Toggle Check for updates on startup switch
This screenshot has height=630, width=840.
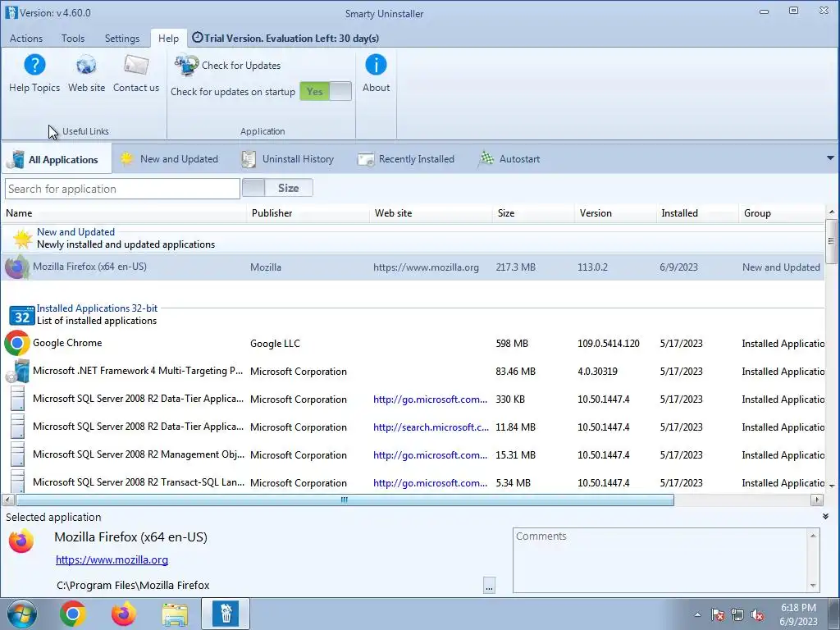point(326,92)
